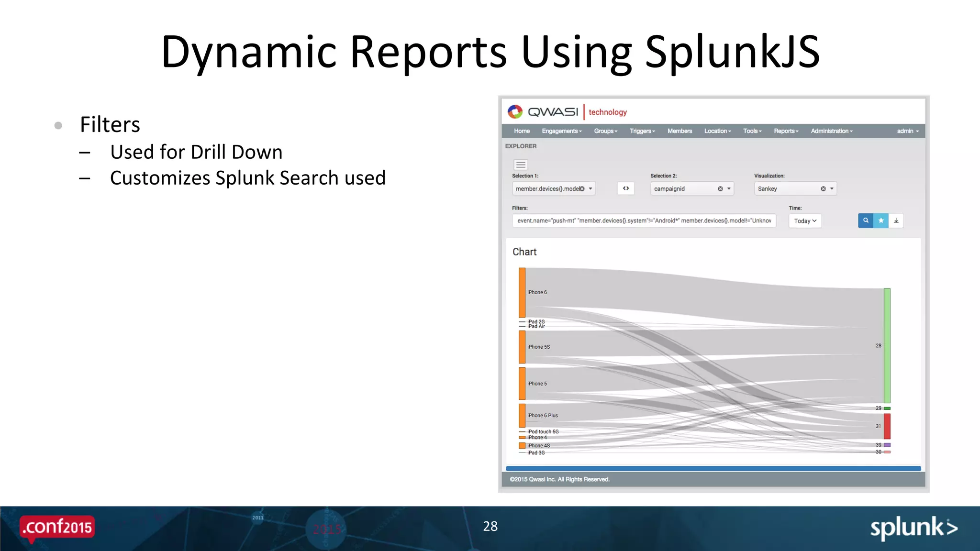The height and width of the screenshot is (551, 980).
Task: Download results with download icon
Action: pyautogui.click(x=896, y=220)
